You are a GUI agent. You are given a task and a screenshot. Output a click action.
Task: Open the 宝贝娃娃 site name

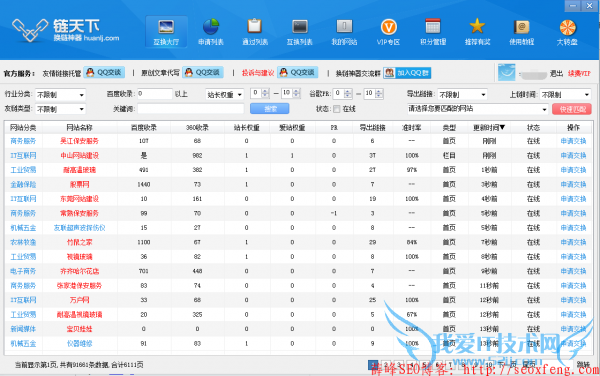click(x=79, y=329)
